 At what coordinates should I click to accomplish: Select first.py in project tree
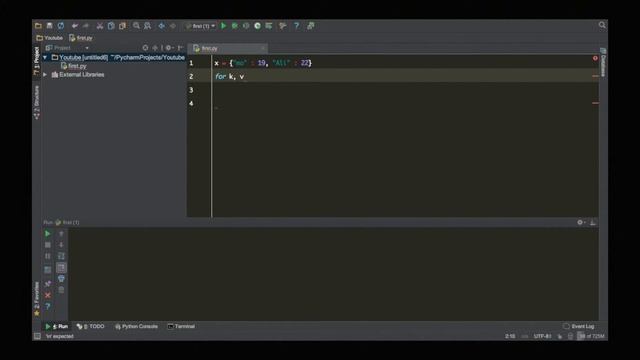74,66
